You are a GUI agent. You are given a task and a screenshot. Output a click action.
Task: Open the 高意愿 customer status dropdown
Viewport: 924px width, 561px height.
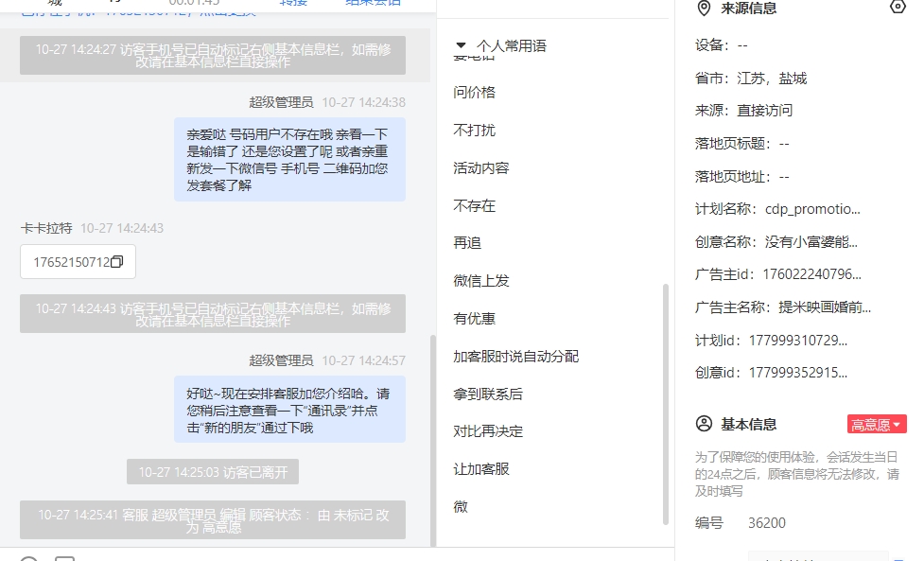click(x=877, y=424)
